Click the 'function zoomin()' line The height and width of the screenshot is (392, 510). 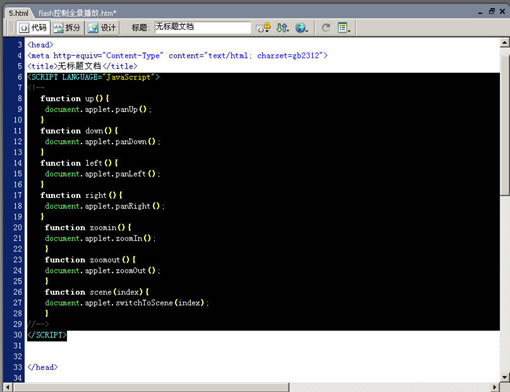pos(88,228)
